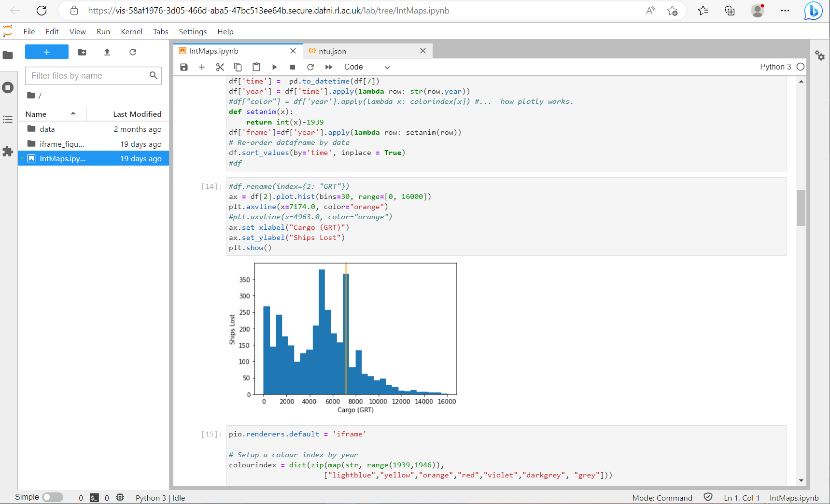This screenshot has height=504, width=830.
Task: Click the notebook vertical scrollbar thumb
Action: click(x=801, y=208)
